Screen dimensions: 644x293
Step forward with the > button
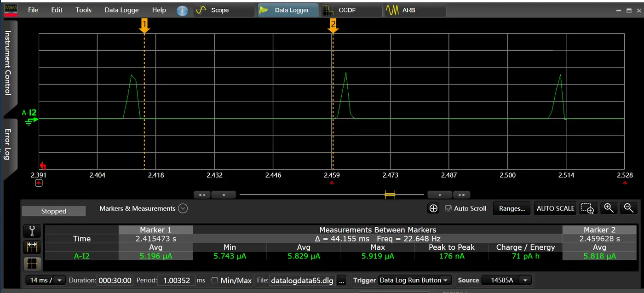point(440,195)
